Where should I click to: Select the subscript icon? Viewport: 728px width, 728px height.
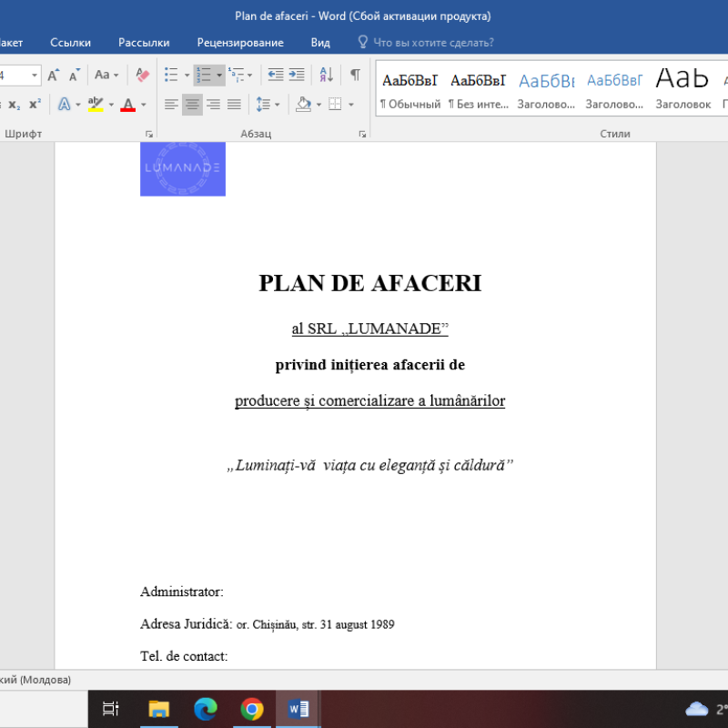[15, 104]
